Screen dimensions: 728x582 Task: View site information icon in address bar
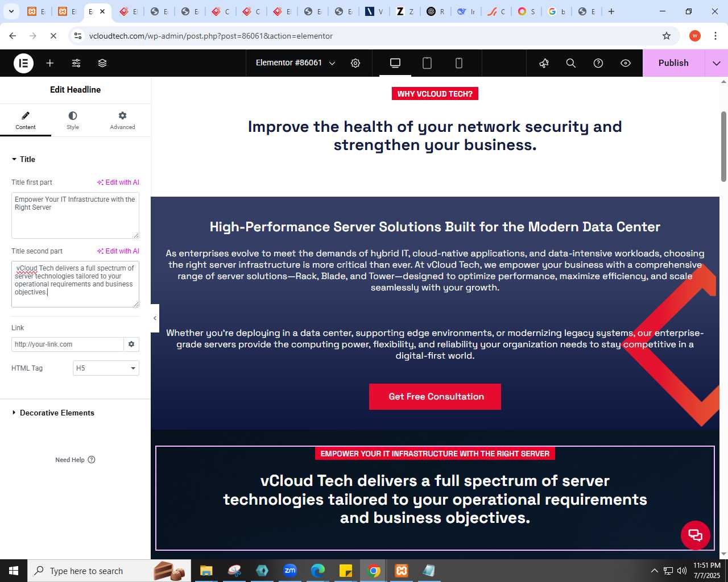(78, 36)
